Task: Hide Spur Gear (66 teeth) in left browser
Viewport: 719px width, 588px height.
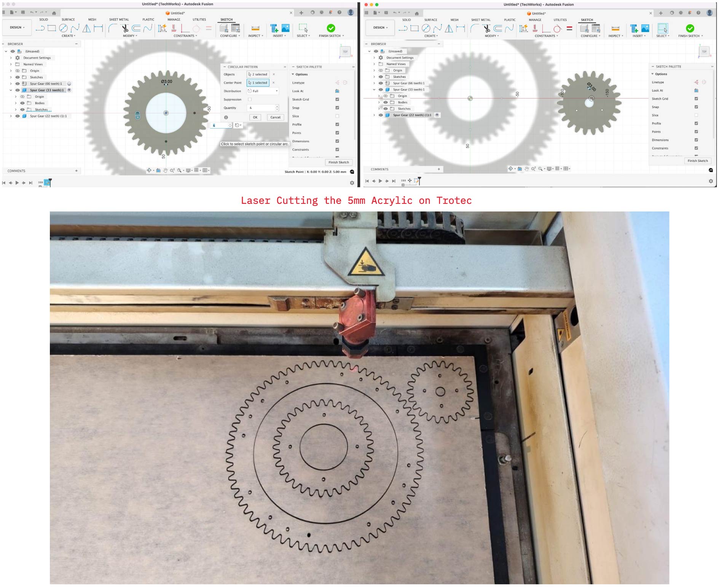Action: click(18, 84)
